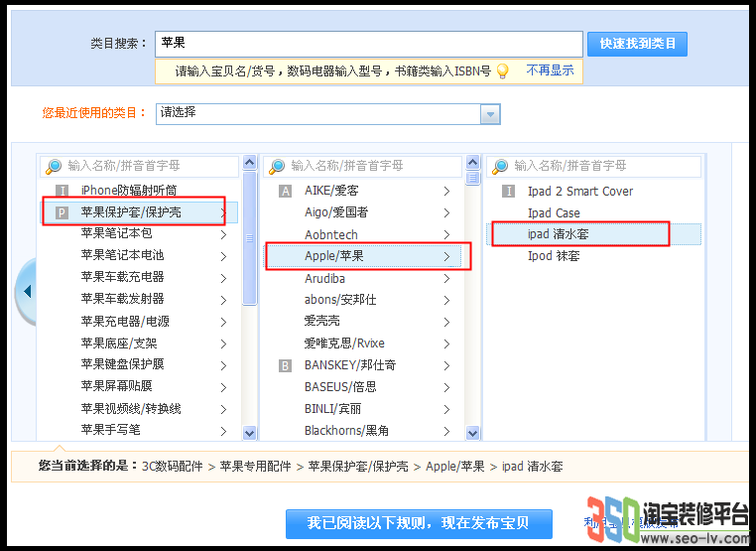Expand the 苹果车载充电器 arrow
The image size is (756, 551).
coord(223,278)
